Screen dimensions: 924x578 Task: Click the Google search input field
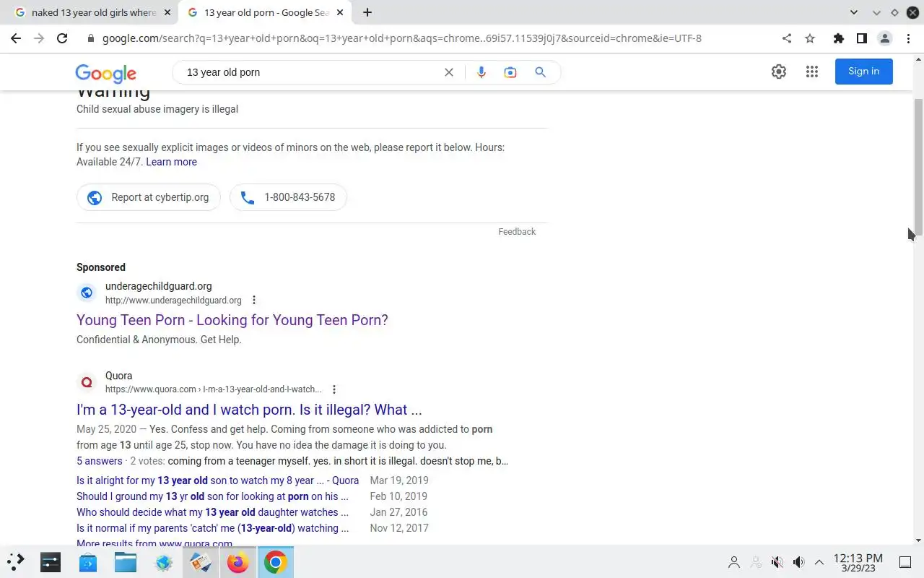click(x=310, y=72)
